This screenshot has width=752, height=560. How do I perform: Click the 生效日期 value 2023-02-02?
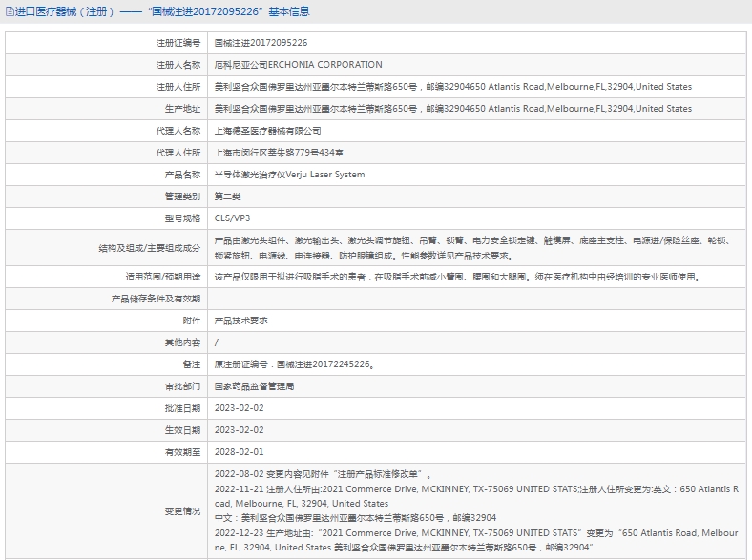click(x=239, y=430)
